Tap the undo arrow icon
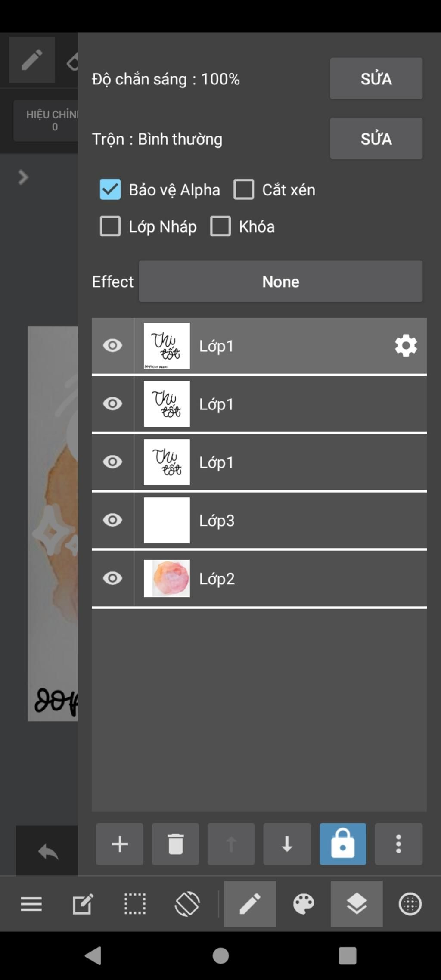The height and width of the screenshot is (980, 441). click(x=48, y=851)
